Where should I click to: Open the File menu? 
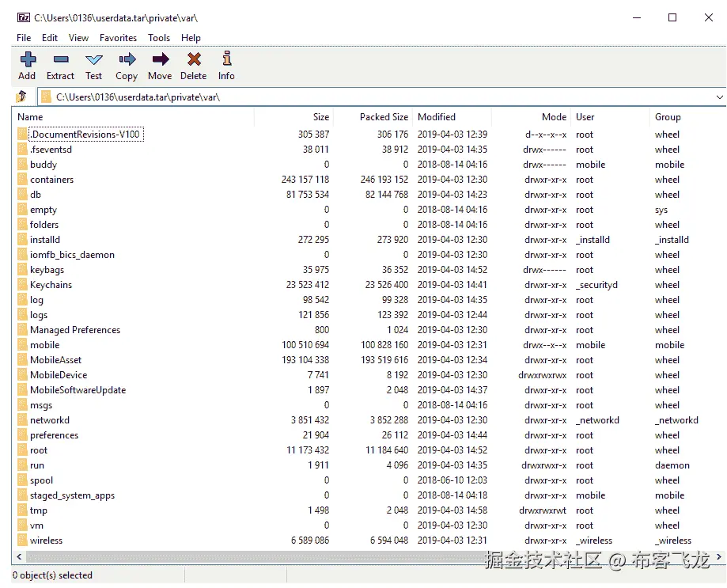(24, 38)
